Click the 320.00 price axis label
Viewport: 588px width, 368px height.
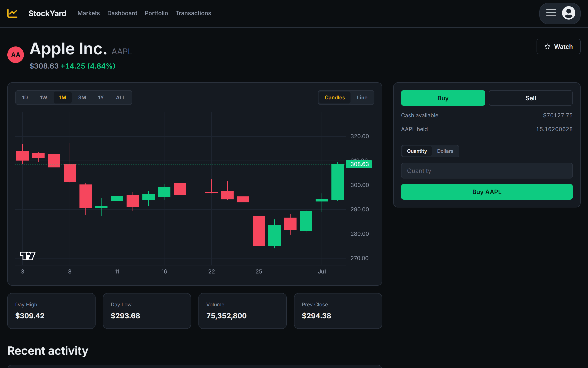pyautogui.click(x=359, y=136)
